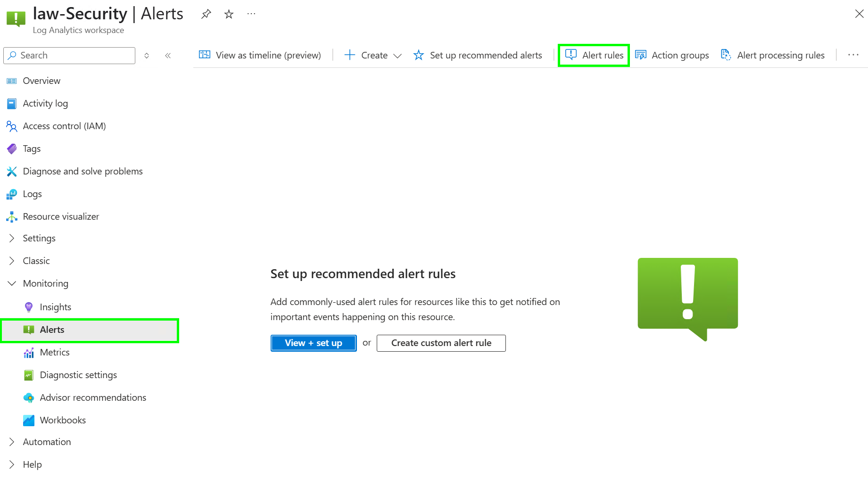Click the Metrics chart icon
This screenshot has width=868, height=479.
point(29,353)
